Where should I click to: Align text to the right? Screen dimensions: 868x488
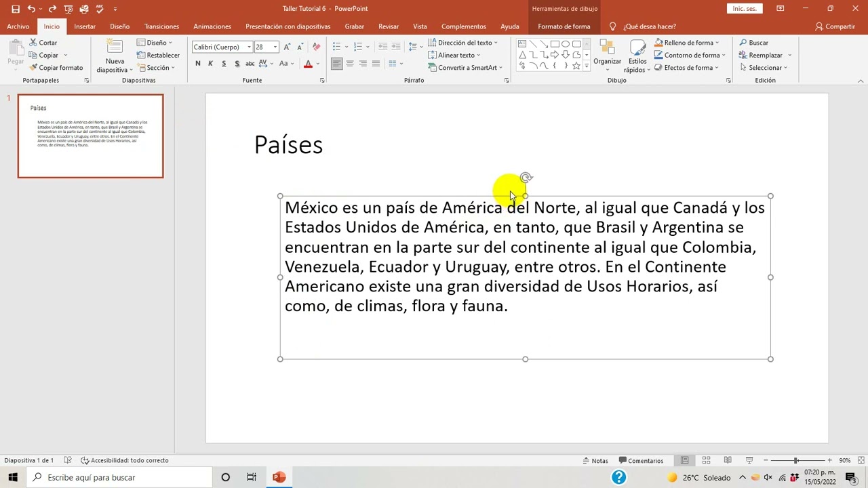(x=363, y=64)
